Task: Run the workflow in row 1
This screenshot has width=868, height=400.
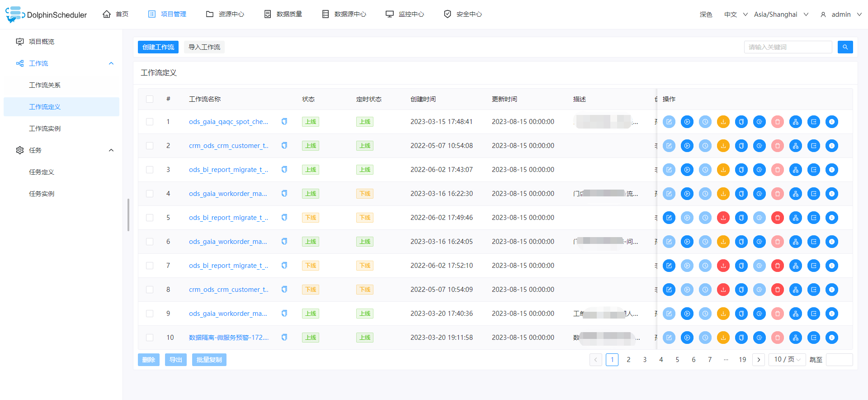Action: (687, 122)
